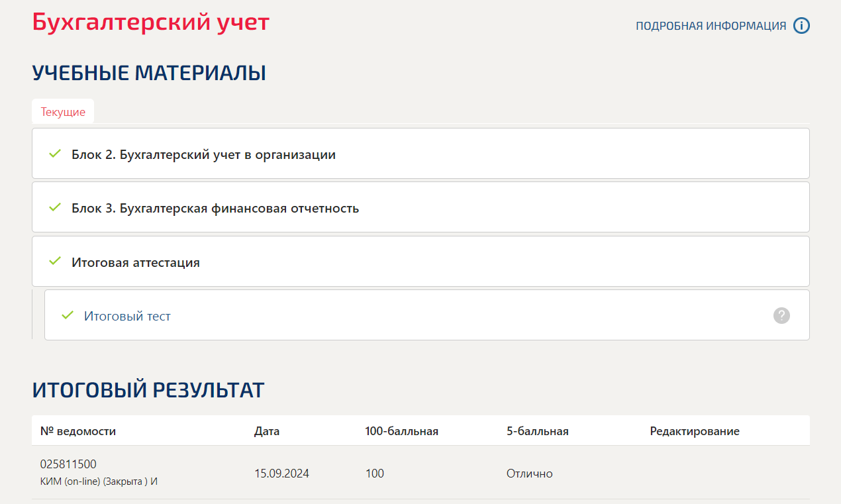Viewport: 841px width, 504px height.
Task: Select the Текущие tab
Action: point(63,111)
